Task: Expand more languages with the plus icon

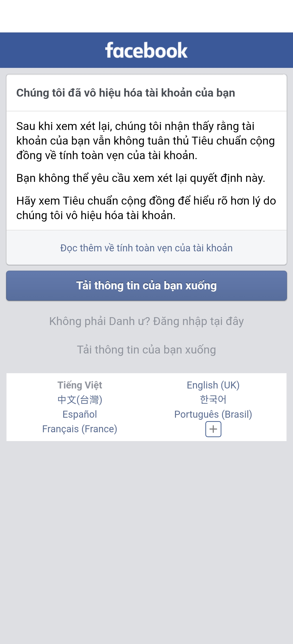Action: (213, 429)
